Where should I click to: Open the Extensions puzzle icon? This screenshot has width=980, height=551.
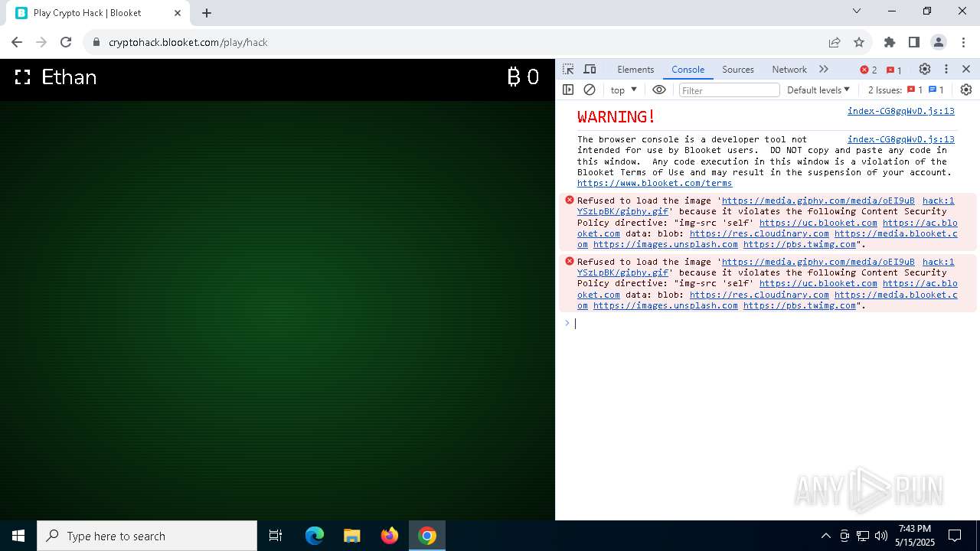coord(890,42)
